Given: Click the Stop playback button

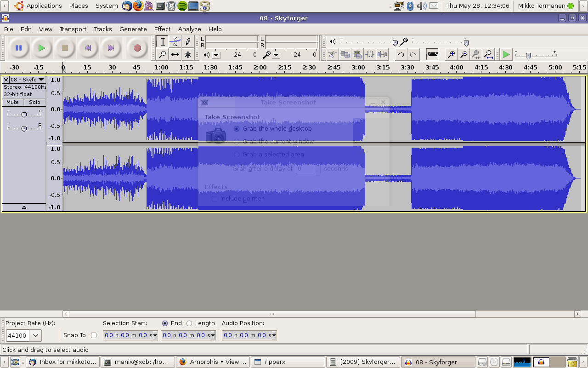Looking at the screenshot, I should (x=65, y=48).
